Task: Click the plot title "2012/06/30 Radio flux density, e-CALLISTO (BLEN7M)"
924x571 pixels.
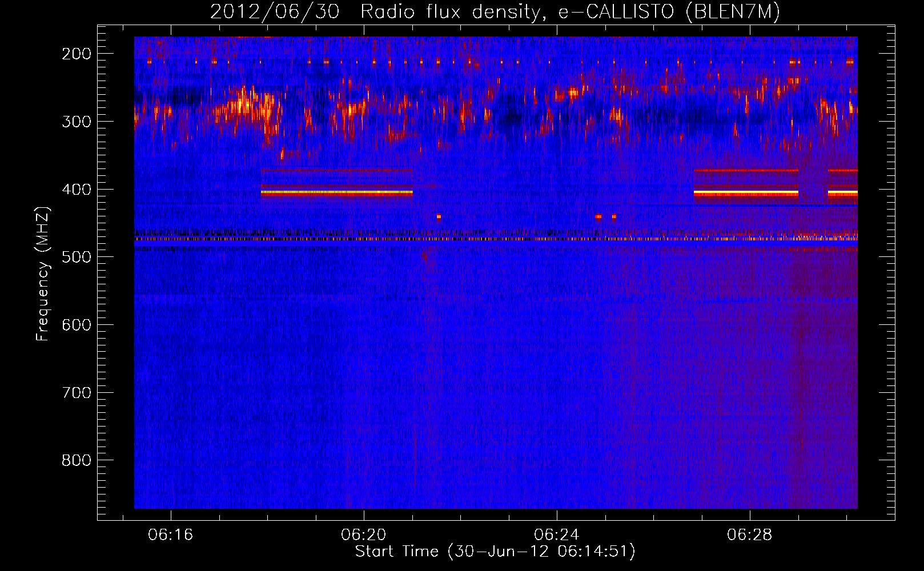Action: pos(495,11)
